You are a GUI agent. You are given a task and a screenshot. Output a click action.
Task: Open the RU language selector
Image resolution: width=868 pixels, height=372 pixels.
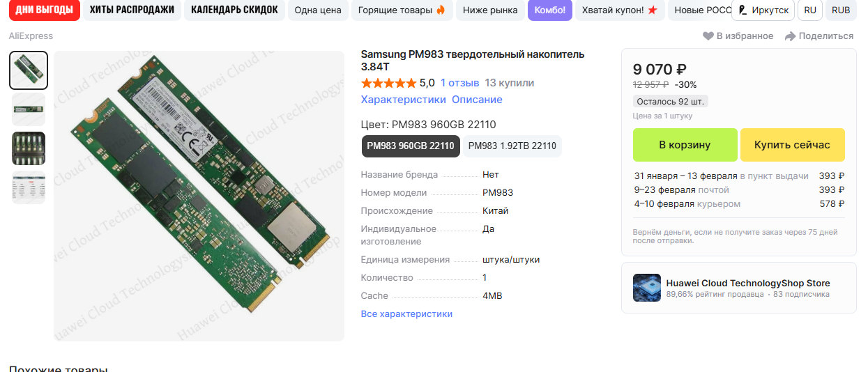[810, 10]
